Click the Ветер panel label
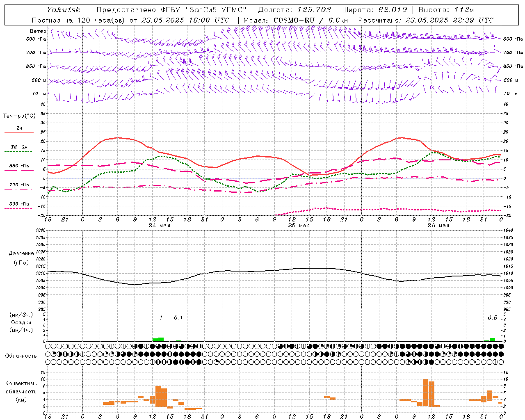 (x=38, y=31)
